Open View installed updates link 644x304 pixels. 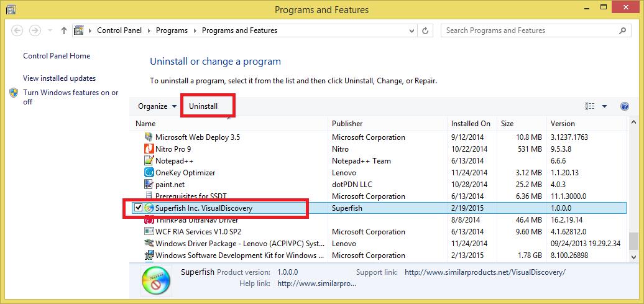pyautogui.click(x=60, y=78)
